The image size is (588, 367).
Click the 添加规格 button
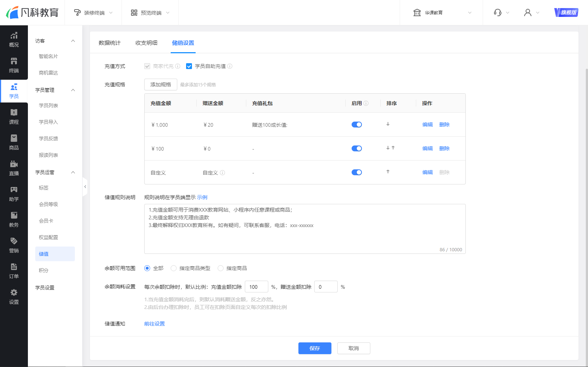click(161, 84)
